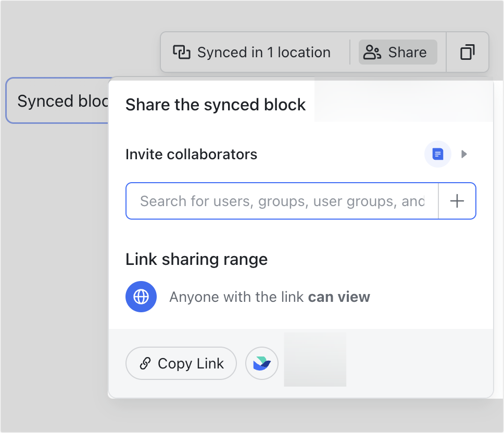Click the collaborator search field
This screenshot has height=433, width=504.
[281, 201]
